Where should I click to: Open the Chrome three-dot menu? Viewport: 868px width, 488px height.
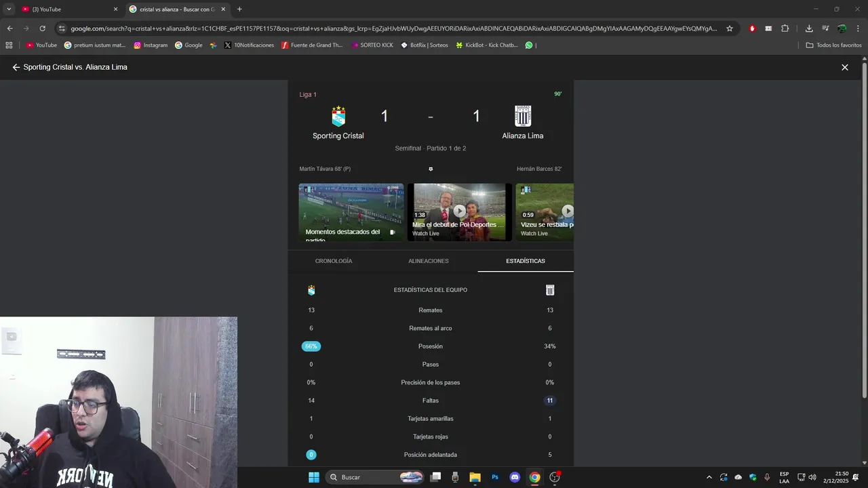coord(858,28)
